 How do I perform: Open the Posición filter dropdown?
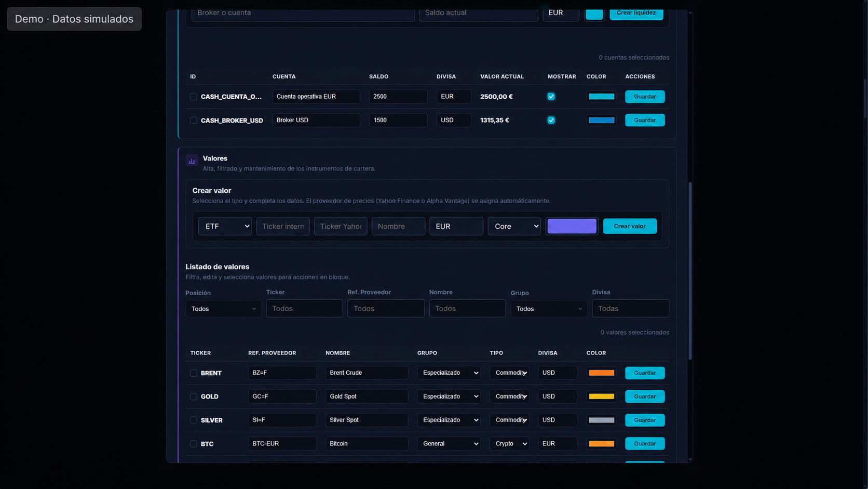[223, 309]
